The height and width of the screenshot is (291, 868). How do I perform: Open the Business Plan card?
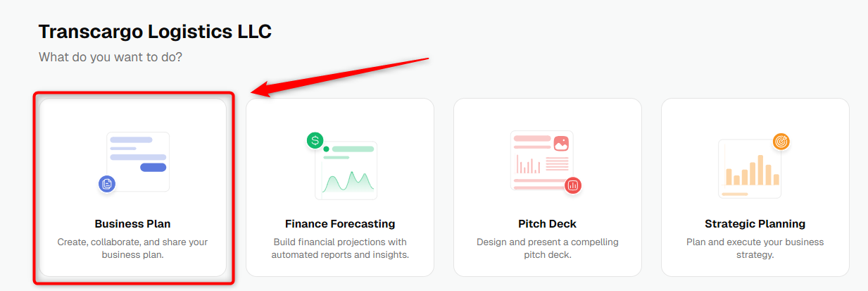(x=133, y=187)
